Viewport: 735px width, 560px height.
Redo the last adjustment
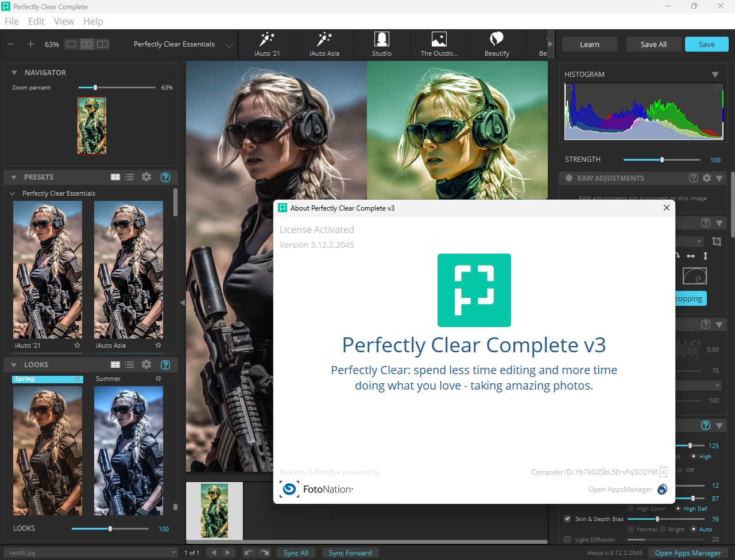(264, 553)
